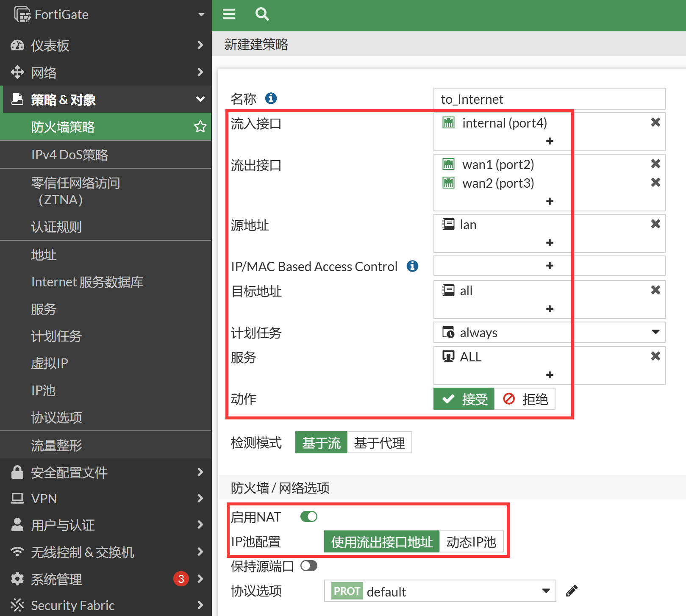Favorite 防火墙策略 with the star icon

pos(200,127)
